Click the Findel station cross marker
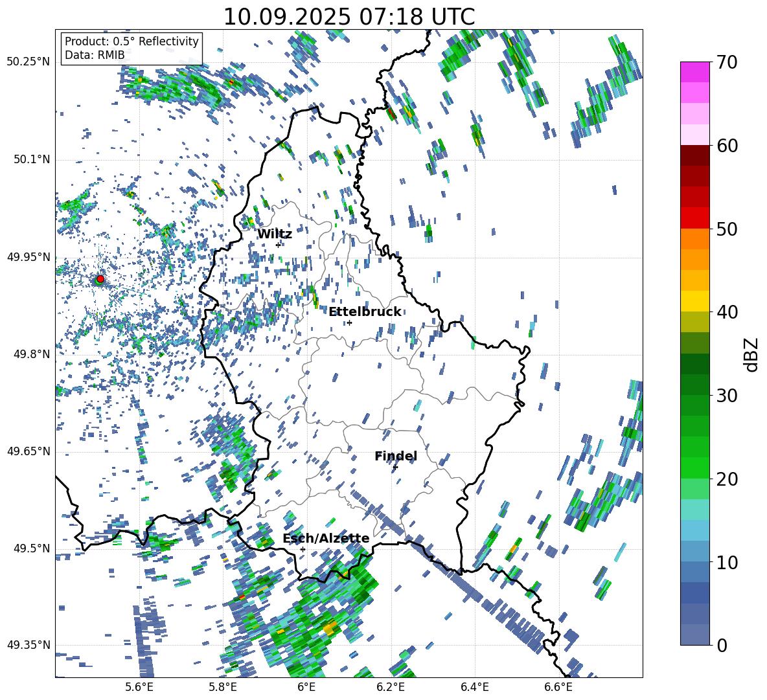 395,467
